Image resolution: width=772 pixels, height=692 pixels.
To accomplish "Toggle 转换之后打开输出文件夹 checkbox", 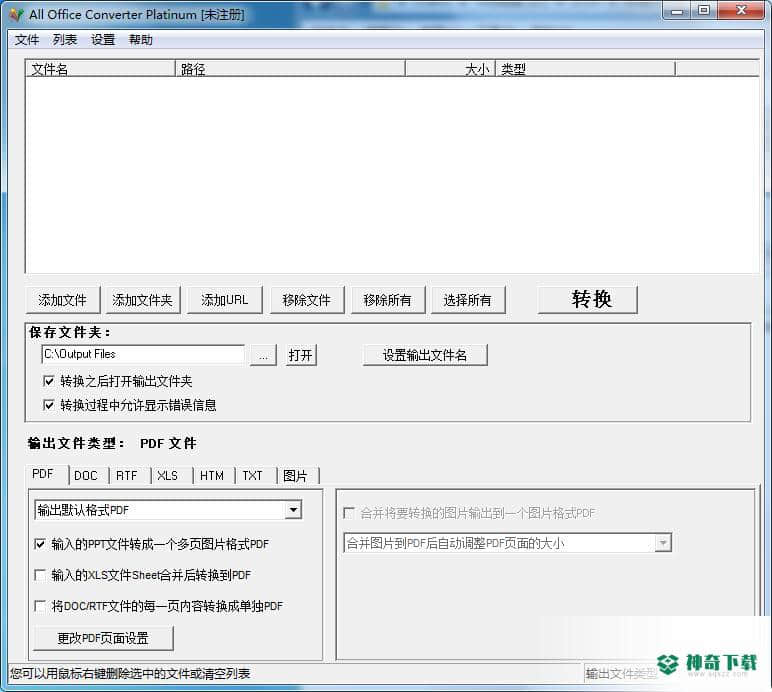I will (49, 381).
